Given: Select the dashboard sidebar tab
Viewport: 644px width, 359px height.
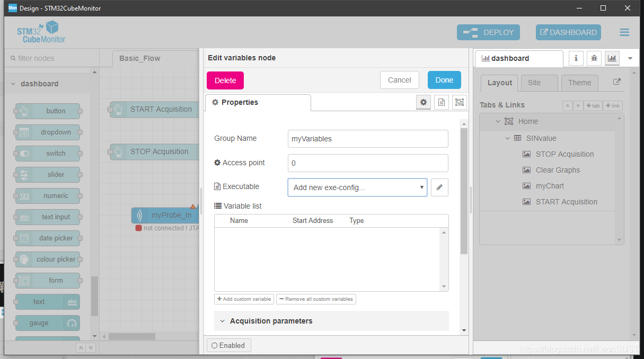Looking at the screenshot, I should 518,58.
